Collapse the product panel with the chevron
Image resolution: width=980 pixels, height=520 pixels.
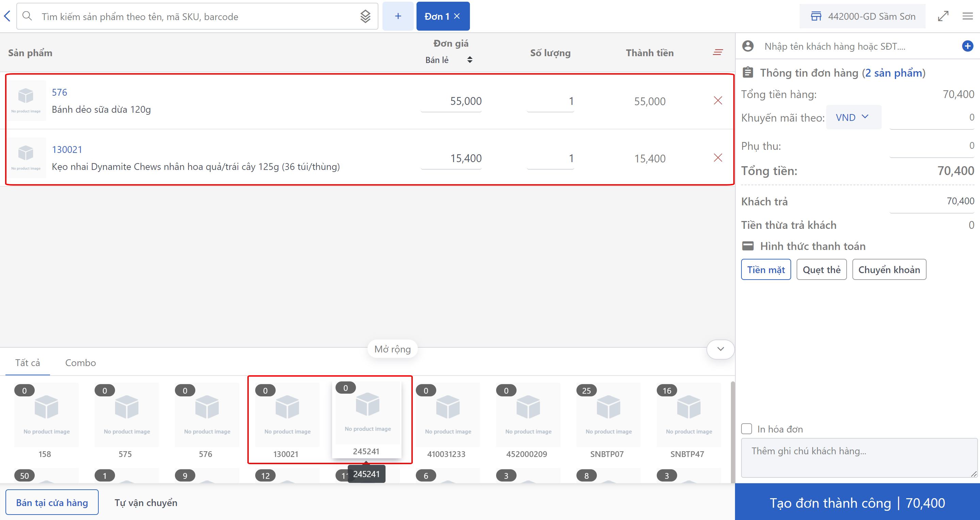[x=720, y=349]
